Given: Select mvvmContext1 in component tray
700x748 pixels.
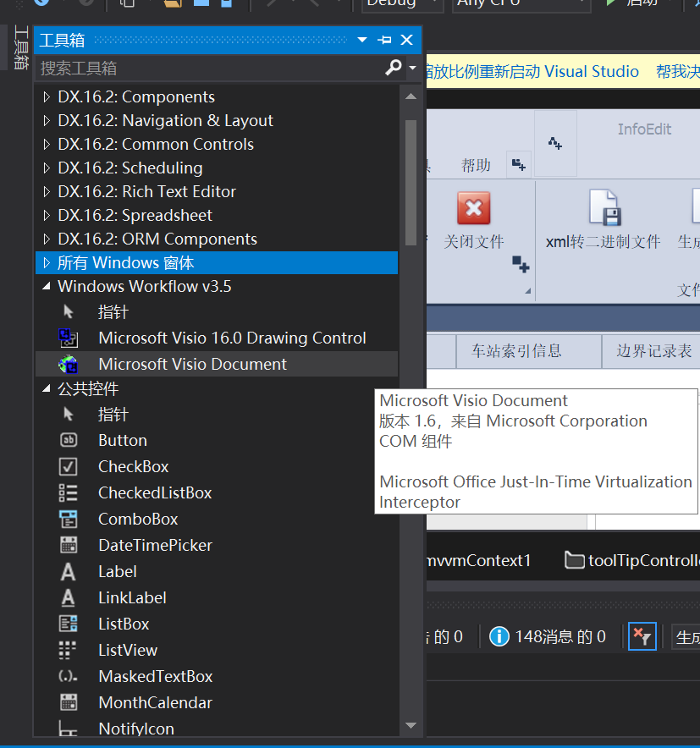Looking at the screenshot, I should [478, 560].
